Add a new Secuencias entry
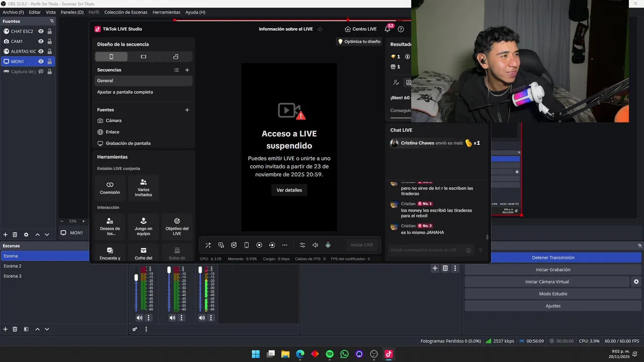This screenshot has width=644, height=362. (187, 70)
